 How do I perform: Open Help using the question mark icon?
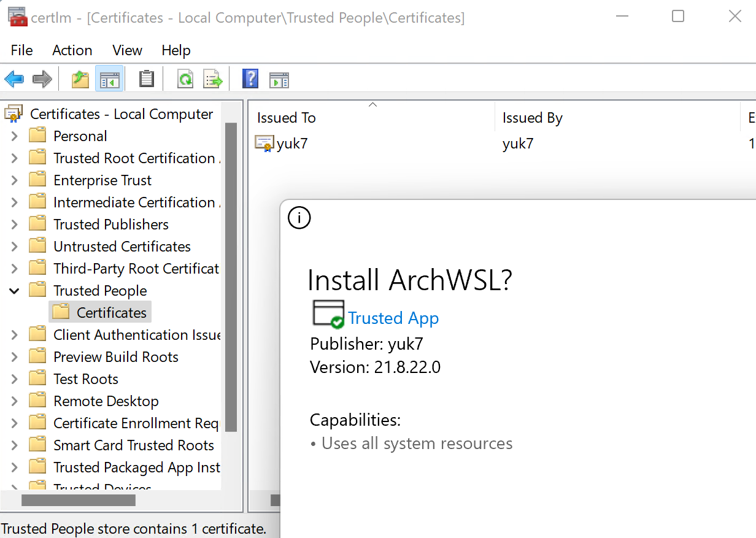[x=250, y=79]
